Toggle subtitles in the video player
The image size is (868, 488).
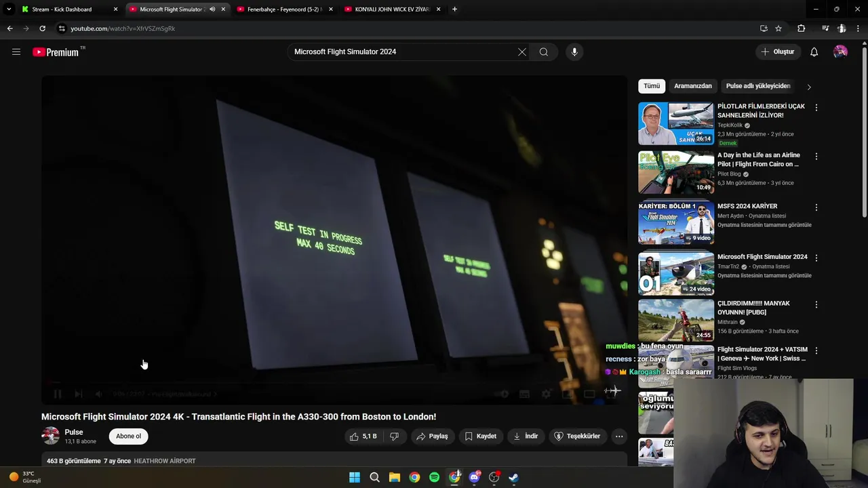524,394
